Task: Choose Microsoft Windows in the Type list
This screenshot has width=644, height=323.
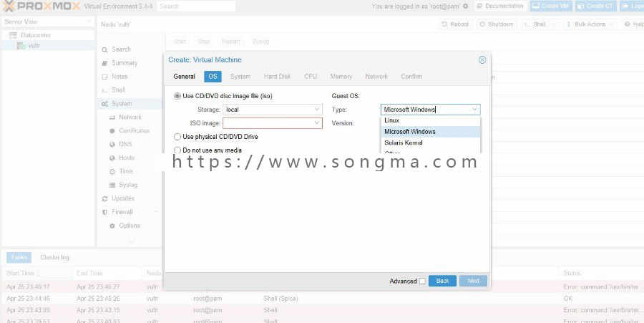Action: (x=430, y=132)
